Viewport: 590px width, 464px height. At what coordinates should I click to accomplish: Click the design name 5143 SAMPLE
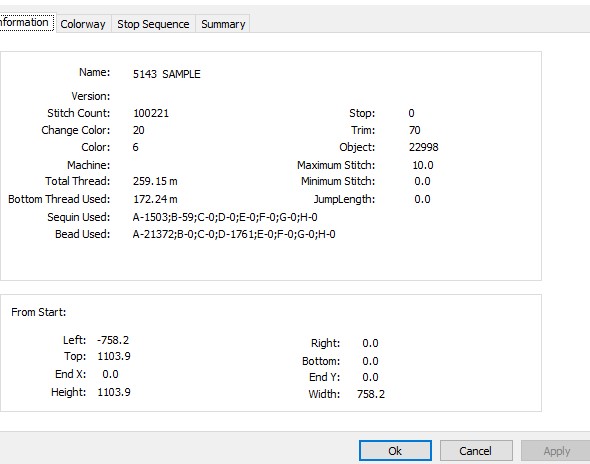[x=167, y=74]
